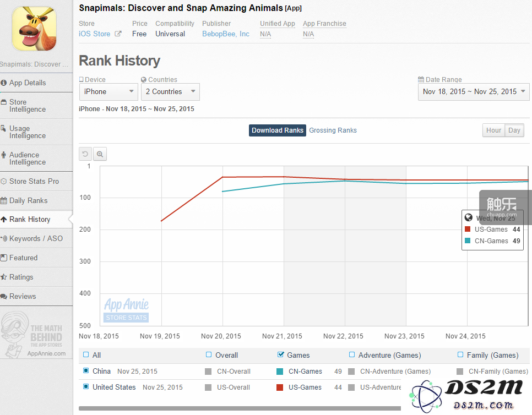Enable the Overall checkbox
This screenshot has height=415, width=532.
[209, 354]
